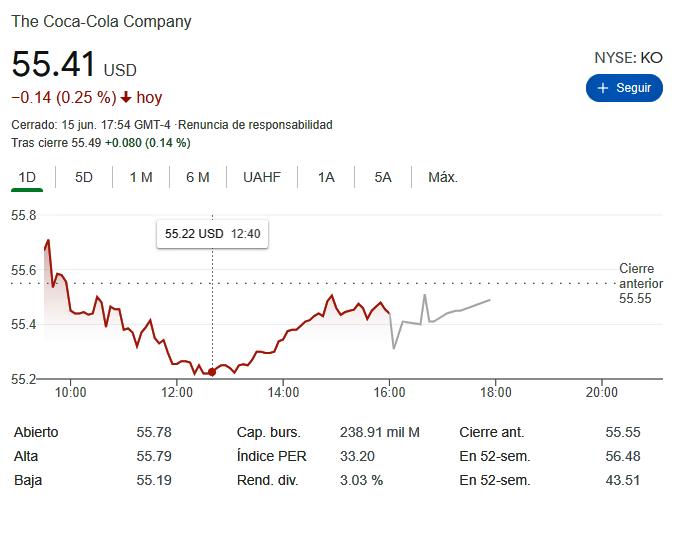Select the UAHF range tab
Viewport: 688px width, 537px height.
pyautogui.click(x=262, y=177)
